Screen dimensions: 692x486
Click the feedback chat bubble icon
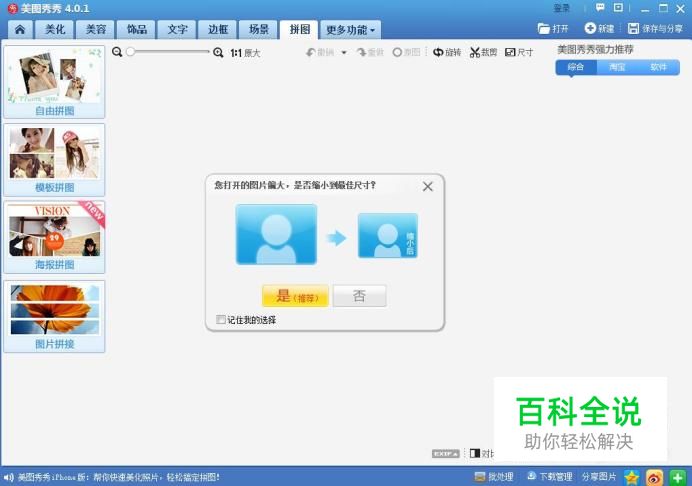(600, 8)
